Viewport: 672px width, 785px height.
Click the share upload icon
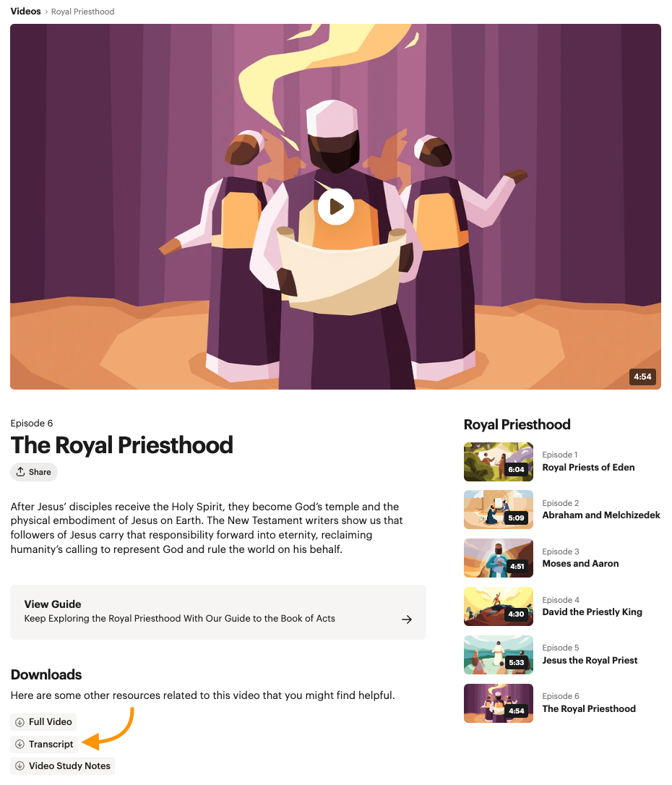20,471
